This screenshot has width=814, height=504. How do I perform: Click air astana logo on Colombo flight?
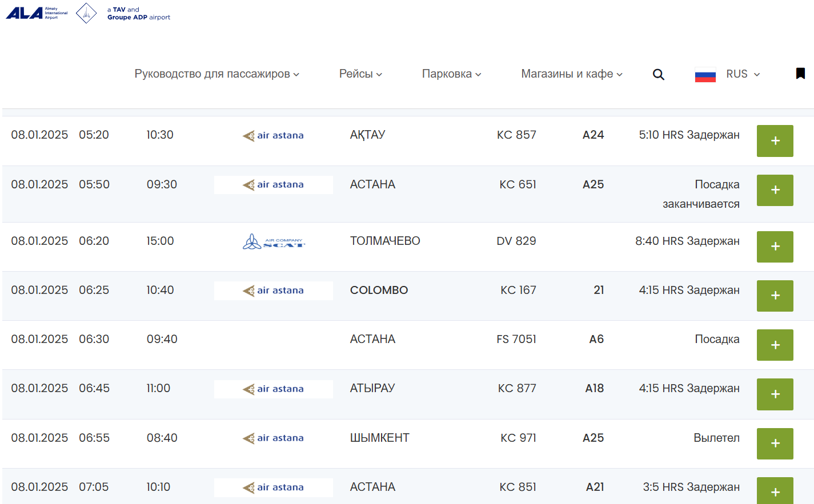coord(273,291)
